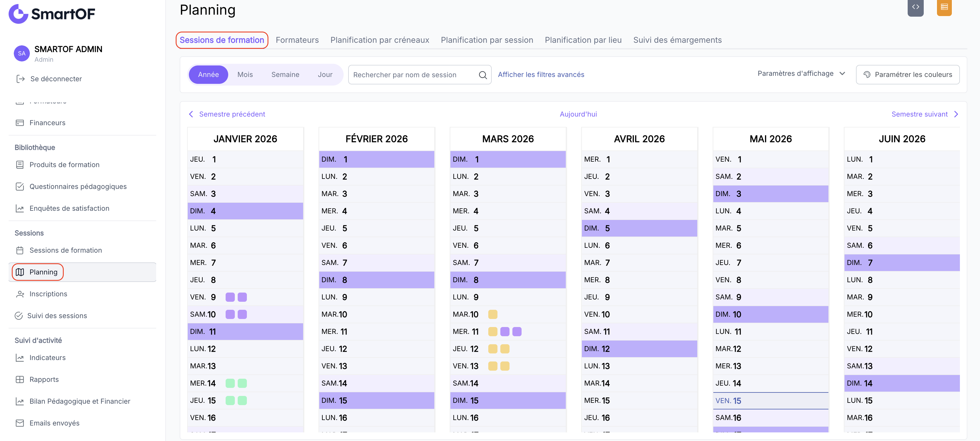This screenshot has width=980, height=441.
Task: Click Bilan Pédagogique et Financier icon
Action: (20, 401)
